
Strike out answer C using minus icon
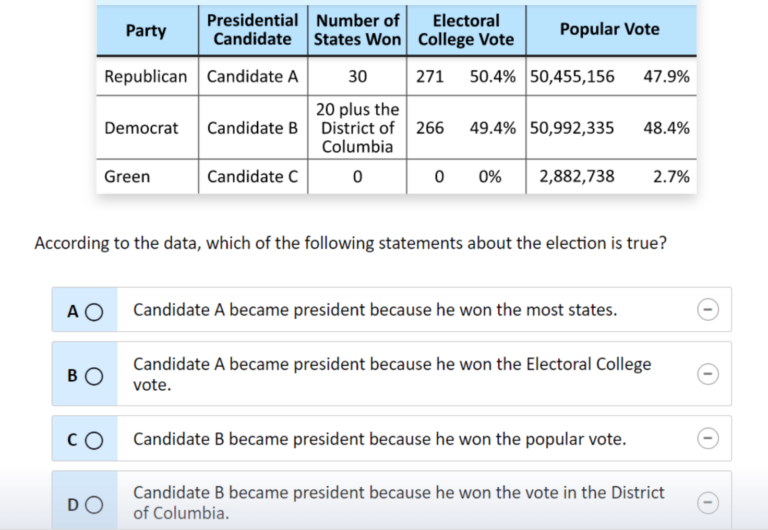(708, 438)
